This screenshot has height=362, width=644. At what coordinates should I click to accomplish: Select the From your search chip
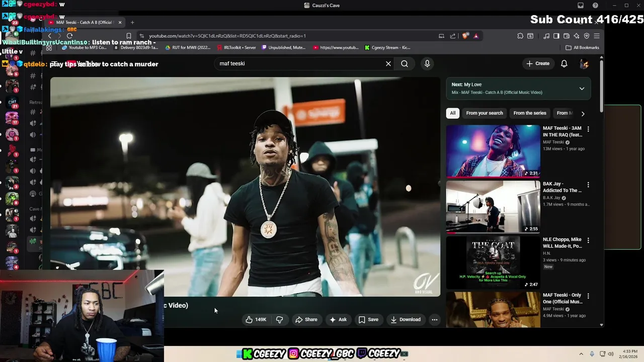point(485,113)
